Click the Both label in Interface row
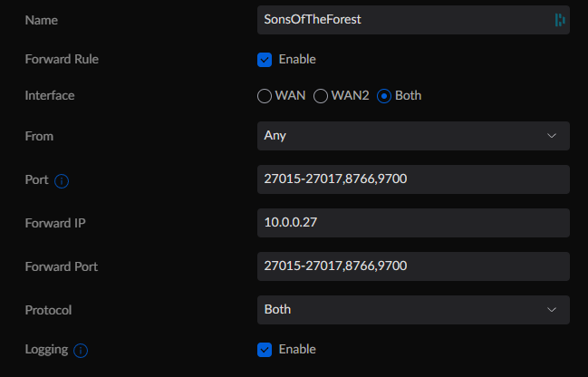The height and width of the screenshot is (377, 588). tap(408, 96)
